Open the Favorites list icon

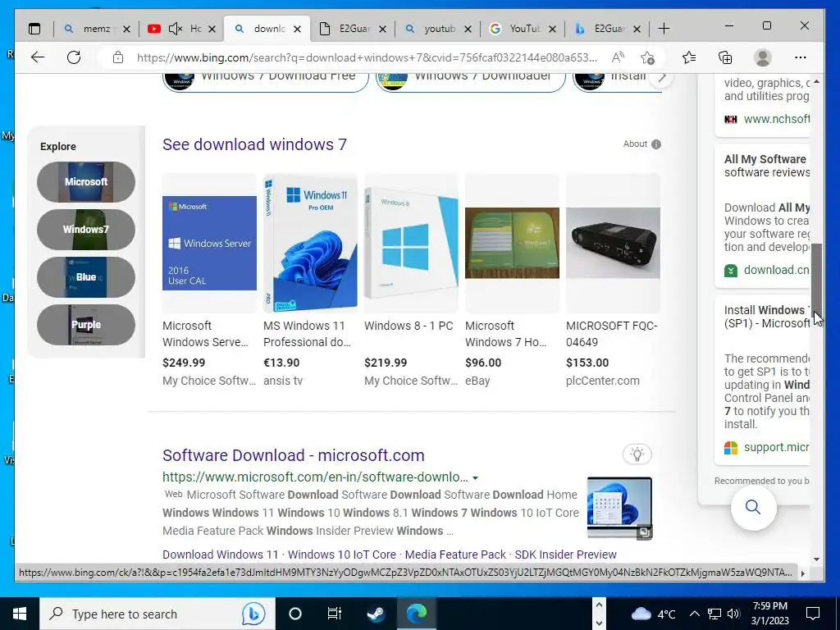tap(689, 57)
